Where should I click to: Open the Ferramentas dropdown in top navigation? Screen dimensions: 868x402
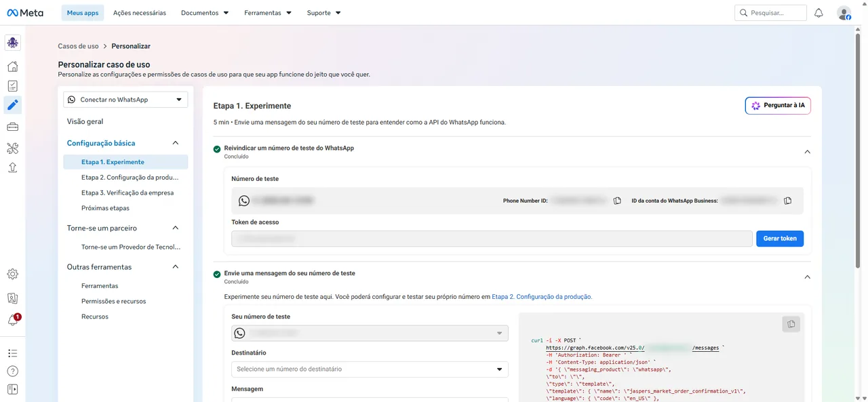point(268,13)
